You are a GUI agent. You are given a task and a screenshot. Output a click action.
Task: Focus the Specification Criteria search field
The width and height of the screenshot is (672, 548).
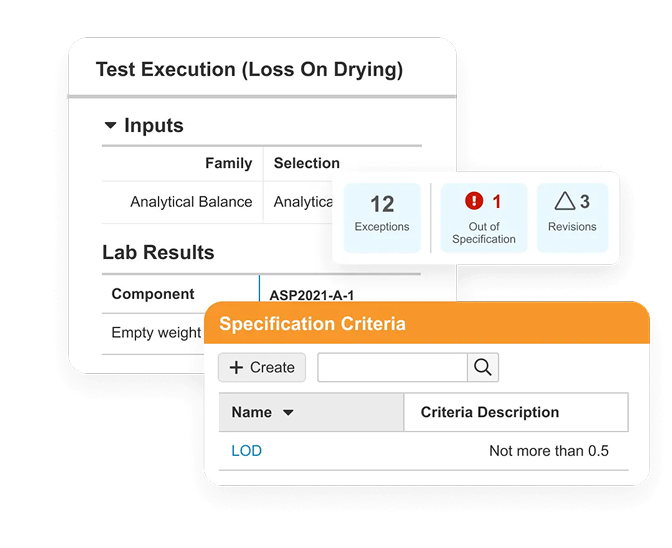pos(392,368)
